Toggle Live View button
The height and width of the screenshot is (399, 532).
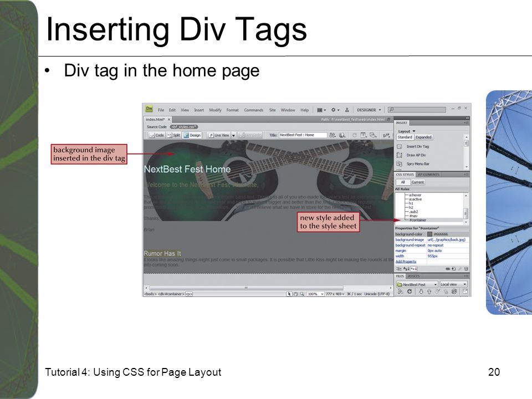219,135
